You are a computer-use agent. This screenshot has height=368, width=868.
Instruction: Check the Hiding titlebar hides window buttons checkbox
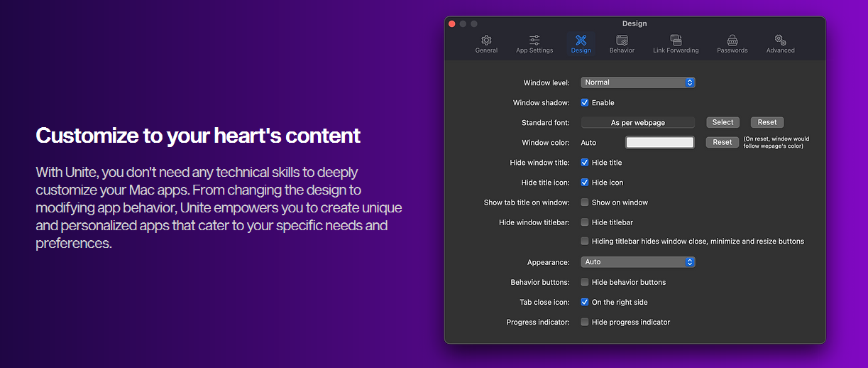pyautogui.click(x=585, y=241)
